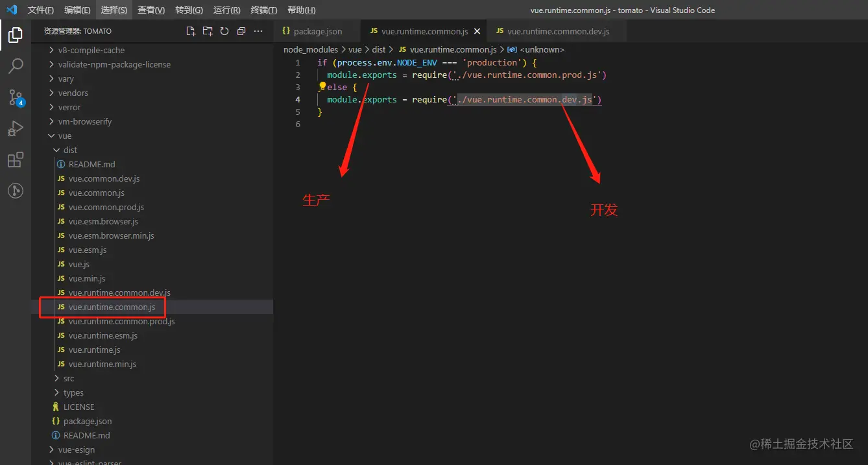868x465 pixels.
Task: Open the 查看(V) menu
Action: [x=151, y=10]
